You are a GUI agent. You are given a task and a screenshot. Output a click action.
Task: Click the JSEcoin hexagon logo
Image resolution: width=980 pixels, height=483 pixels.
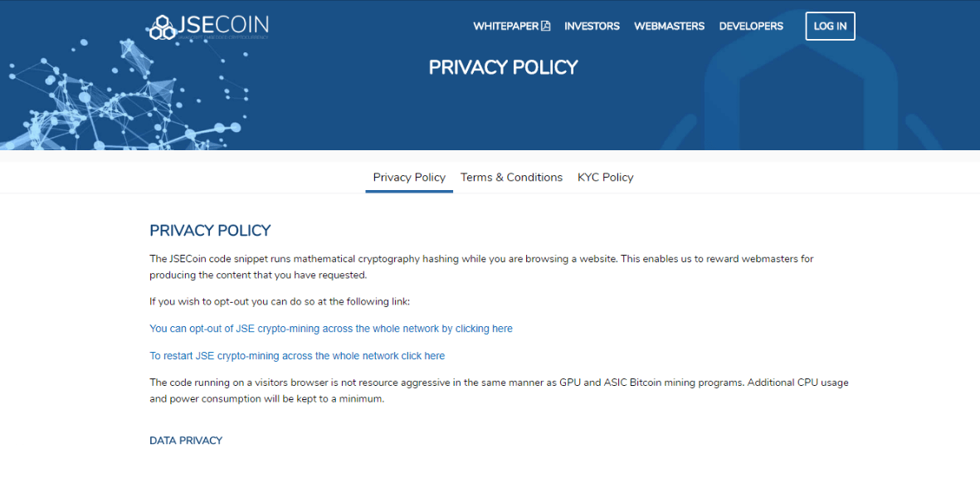pos(163,27)
